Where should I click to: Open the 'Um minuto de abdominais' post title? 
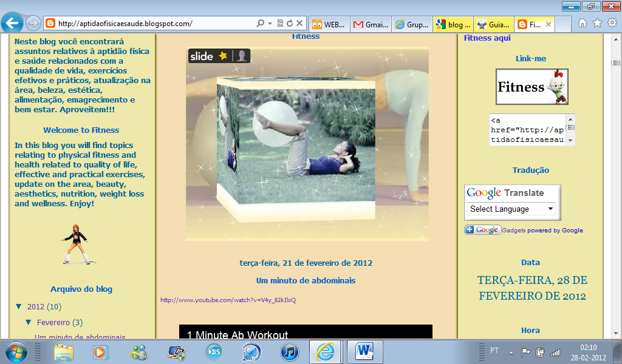(306, 281)
